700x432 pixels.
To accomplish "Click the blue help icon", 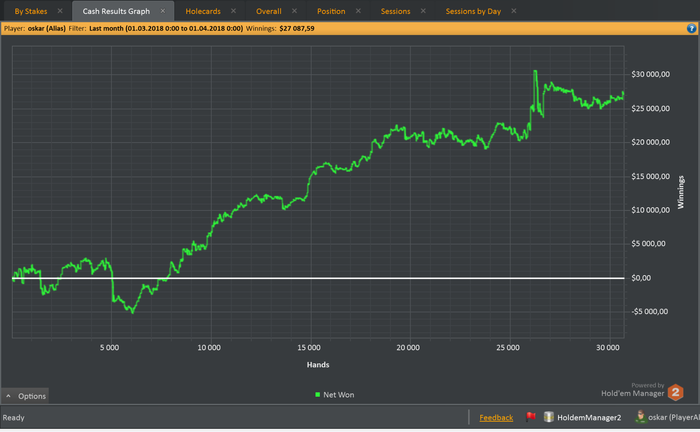I will pos(691,29).
